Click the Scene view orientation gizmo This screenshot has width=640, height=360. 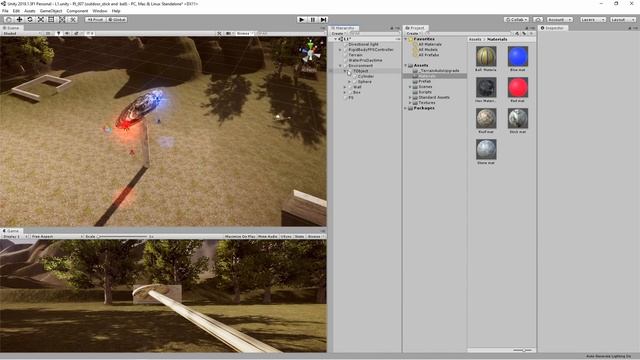coord(311,52)
